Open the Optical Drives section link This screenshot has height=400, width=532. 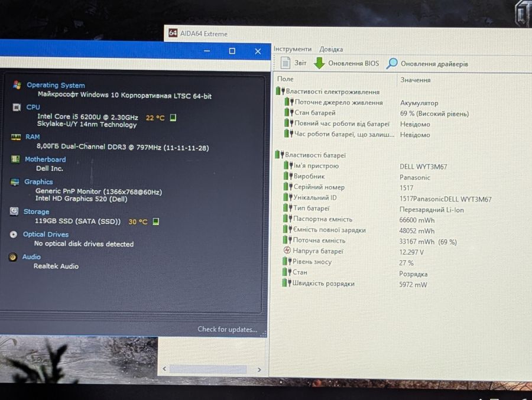tap(46, 234)
